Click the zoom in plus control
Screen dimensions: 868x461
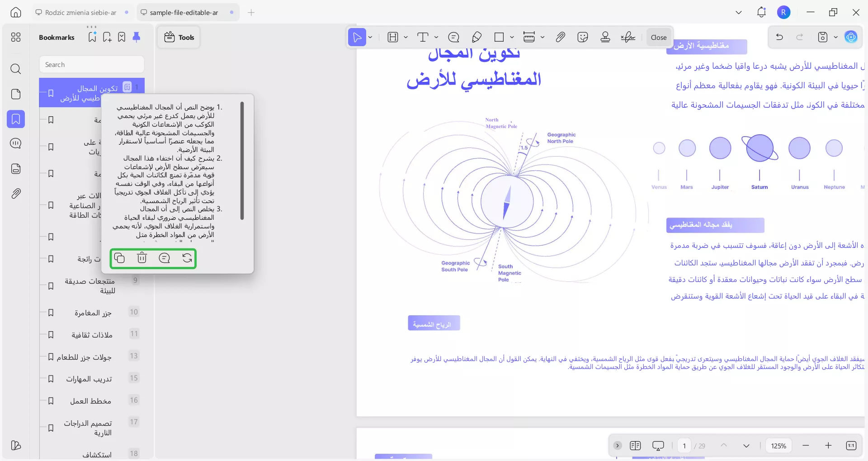pyautogui.click(x=828, y=446)
